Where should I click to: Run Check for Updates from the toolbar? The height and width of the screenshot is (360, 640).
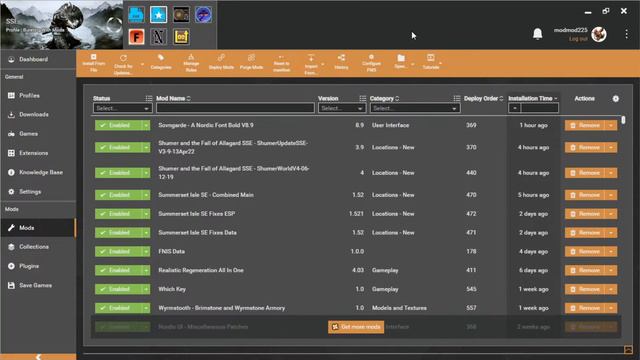[x=123, y=64]
